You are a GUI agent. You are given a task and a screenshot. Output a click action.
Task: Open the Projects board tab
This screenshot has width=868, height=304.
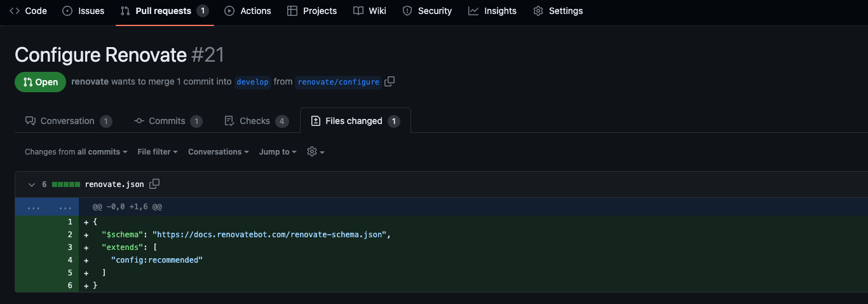pyautogui.click(x=312, y=11)
